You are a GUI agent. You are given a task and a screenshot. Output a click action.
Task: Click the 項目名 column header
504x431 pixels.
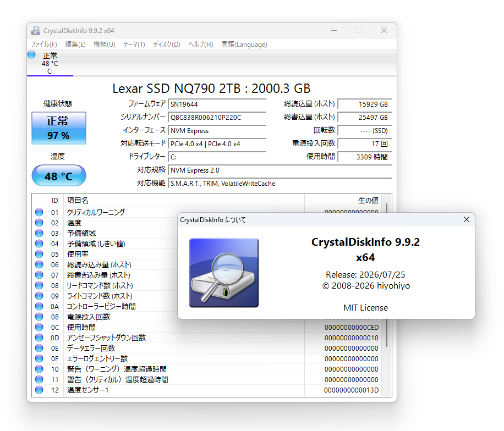[x=184, y=201]
